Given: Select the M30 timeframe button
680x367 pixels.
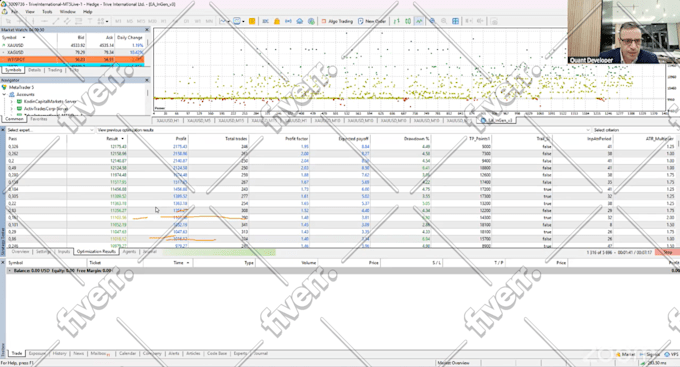Looking at the screenshot, I should tap(152, 21).
